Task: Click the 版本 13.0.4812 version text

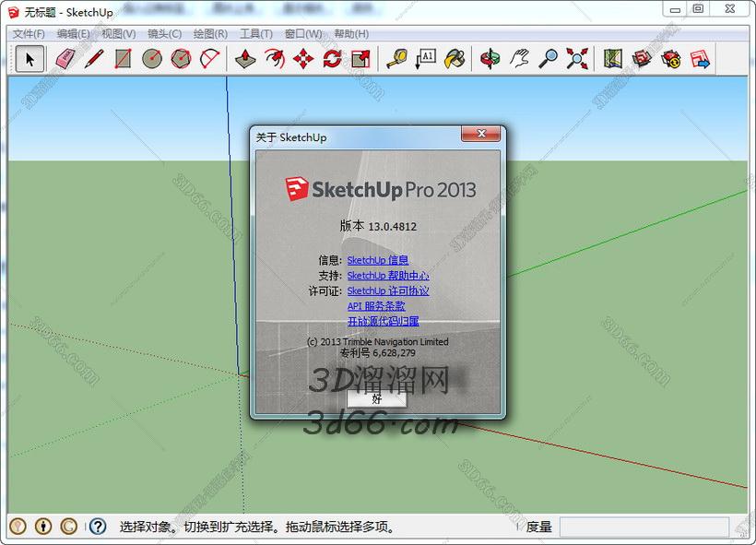Action: (x=378, y=226)
